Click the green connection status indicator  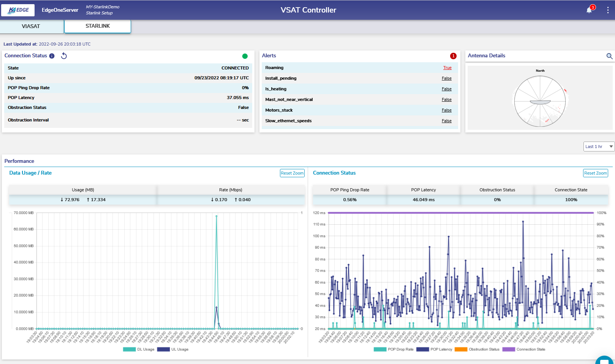(245, 56)
